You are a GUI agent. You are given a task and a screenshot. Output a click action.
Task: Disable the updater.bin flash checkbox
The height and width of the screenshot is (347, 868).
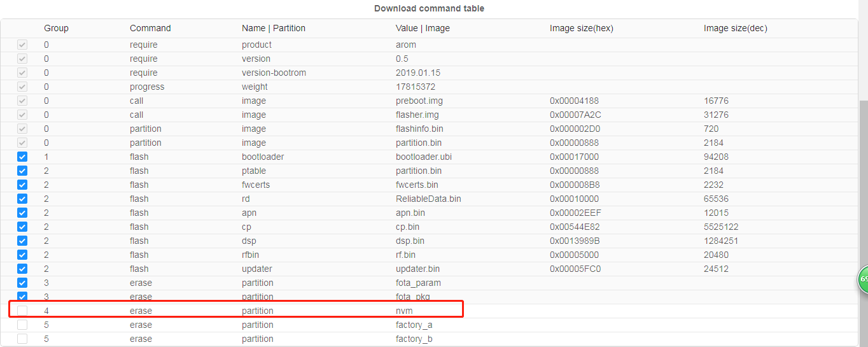click(22, 269)
